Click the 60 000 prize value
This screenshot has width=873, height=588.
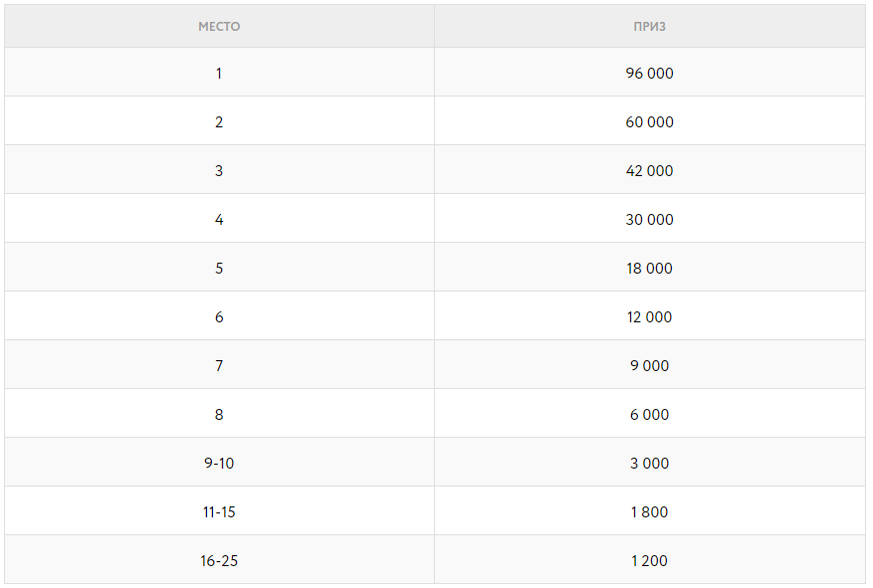pos(649,122)
